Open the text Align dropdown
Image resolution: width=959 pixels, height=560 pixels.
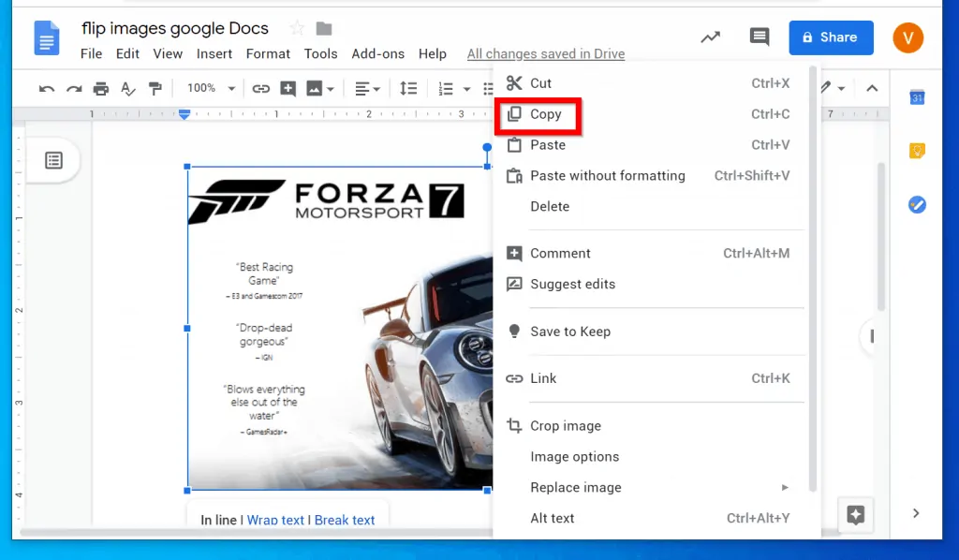[367, 89]
